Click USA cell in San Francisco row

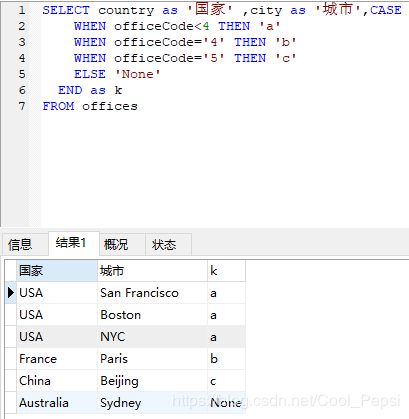pos(57,293)
